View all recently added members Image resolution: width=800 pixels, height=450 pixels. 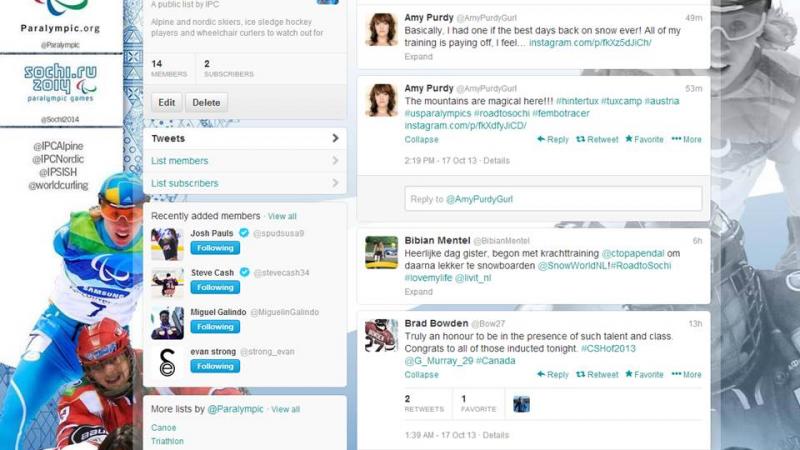[282, 216]
